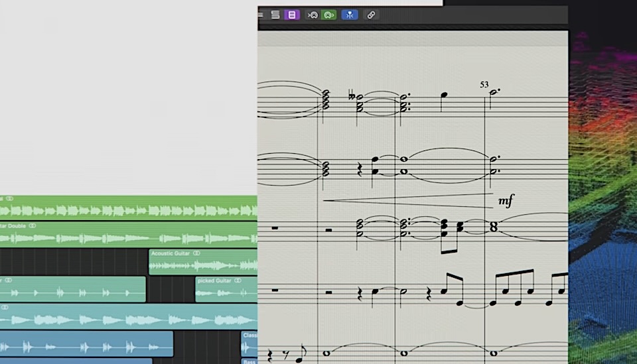Click the partially hidden leftmost score toolbar icon
Viewport: 637px width, 364px height.
(260, 15)
